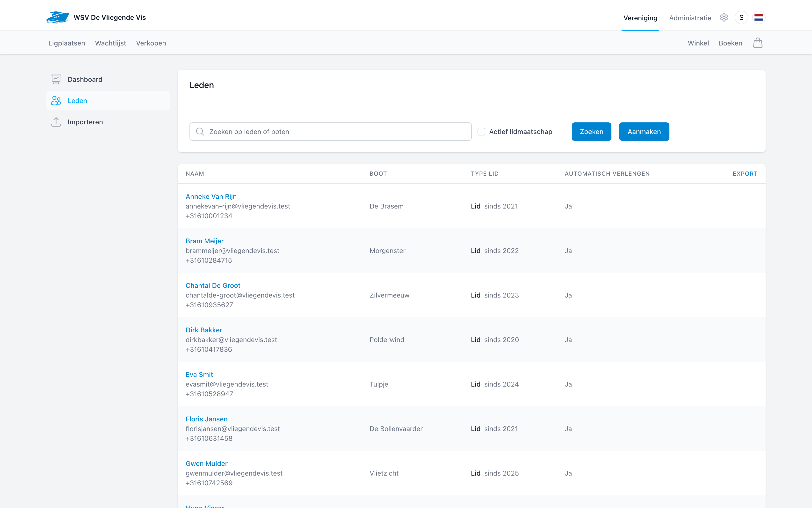812x508 pixels.
Task: Click email chantalde-groot@vliegendevis.test
Action: 240,295
